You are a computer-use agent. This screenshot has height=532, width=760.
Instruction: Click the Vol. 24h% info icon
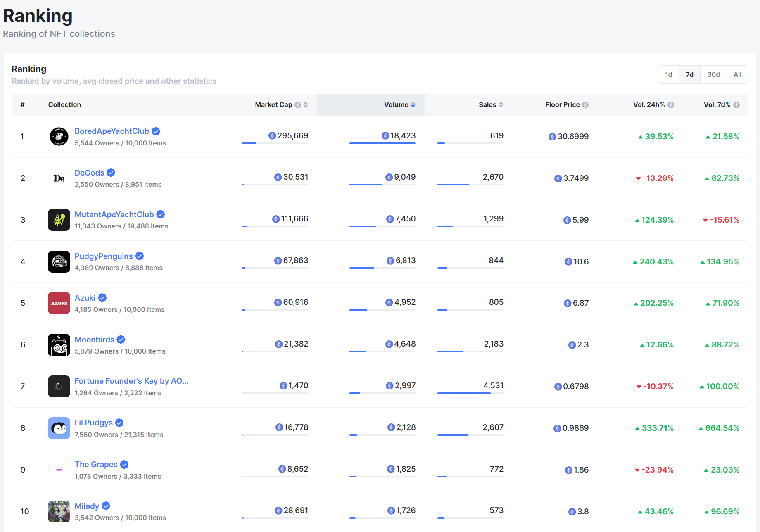(x=671, y=105)
